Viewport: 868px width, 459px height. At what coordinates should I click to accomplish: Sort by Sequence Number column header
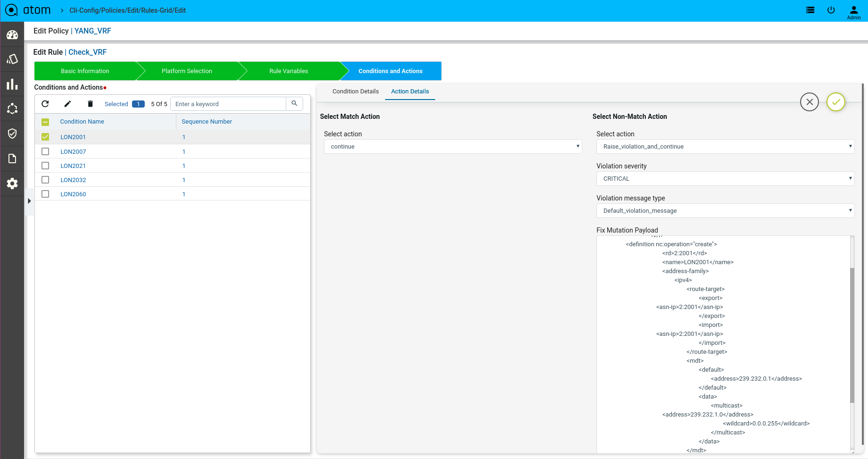click(x=207, y=122)
